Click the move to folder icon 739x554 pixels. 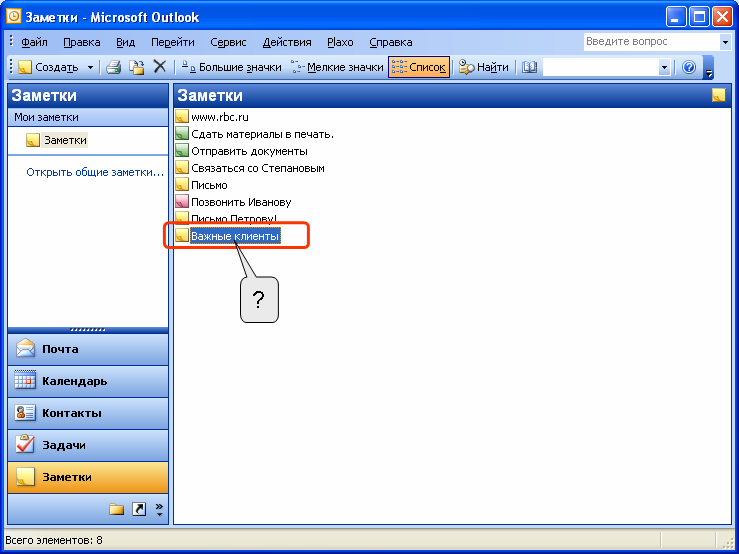[137, 67]
